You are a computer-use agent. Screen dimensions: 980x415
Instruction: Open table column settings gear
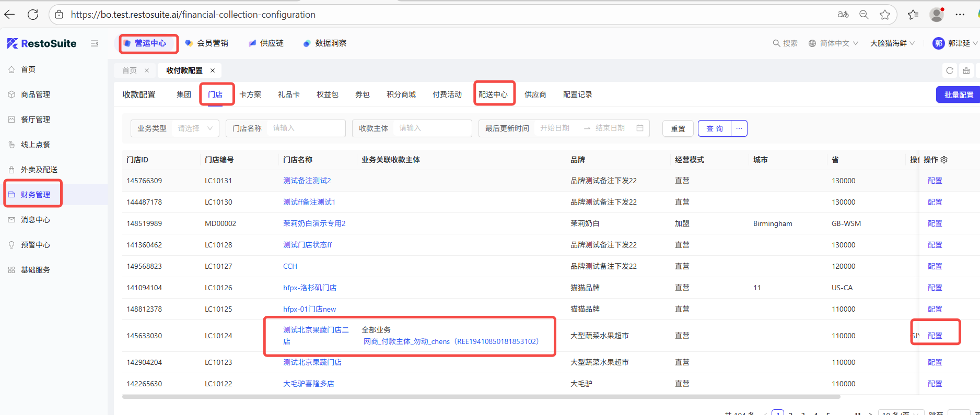point(944,160)
